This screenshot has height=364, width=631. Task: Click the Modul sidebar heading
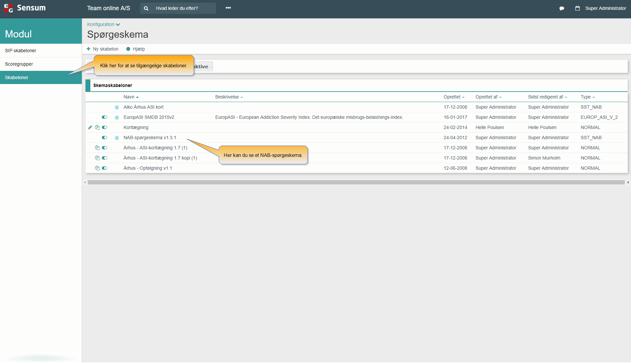pyautogui.click(x=18, y=34)
